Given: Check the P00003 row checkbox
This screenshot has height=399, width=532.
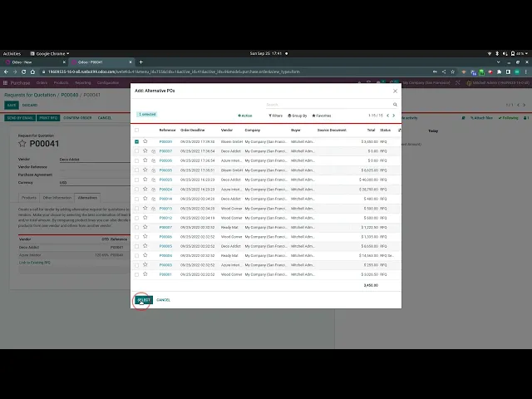Looking at the screenshot, I should [x=136, y=265].
